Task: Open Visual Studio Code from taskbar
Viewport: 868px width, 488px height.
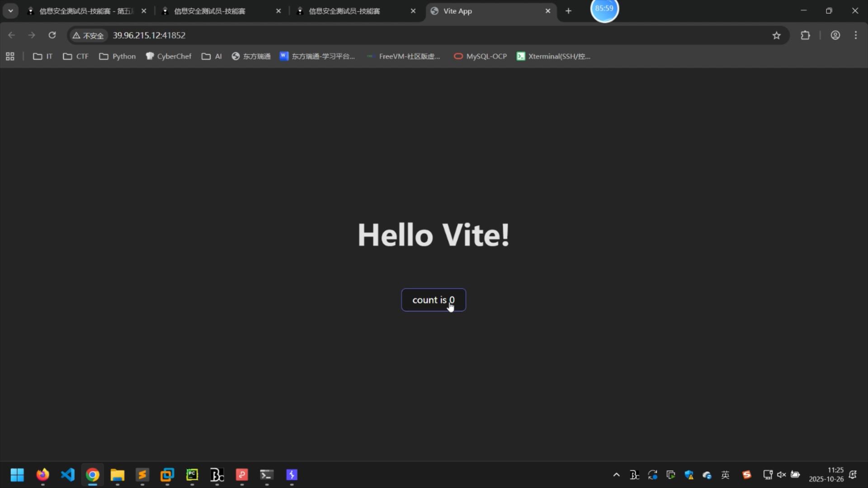Action: click(67, 475)
